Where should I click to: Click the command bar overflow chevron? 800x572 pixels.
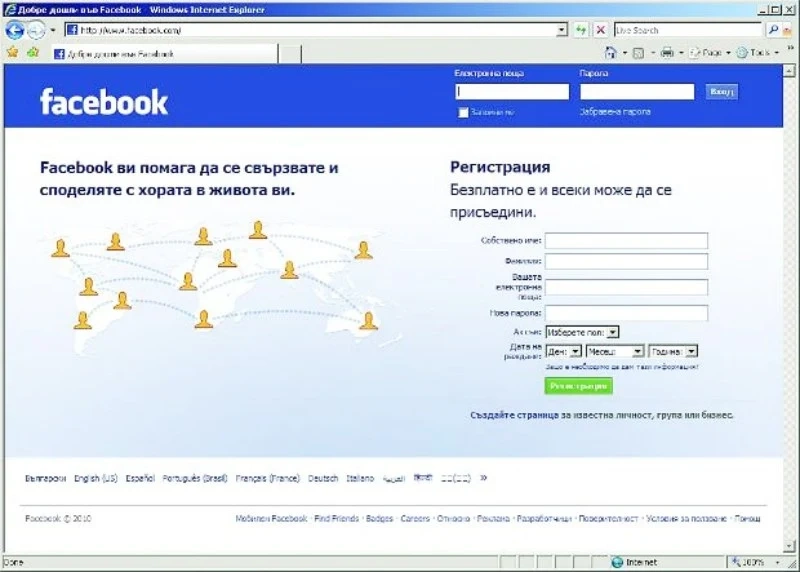tap(791, 48)
